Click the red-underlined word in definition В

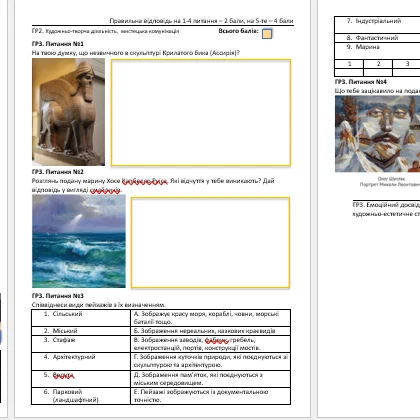217,340
